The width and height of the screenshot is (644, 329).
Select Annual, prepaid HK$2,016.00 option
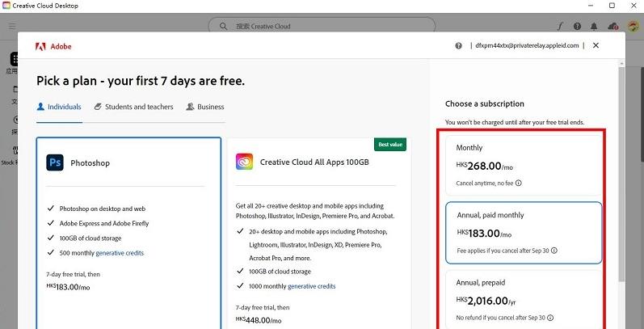tap(524, 300)
